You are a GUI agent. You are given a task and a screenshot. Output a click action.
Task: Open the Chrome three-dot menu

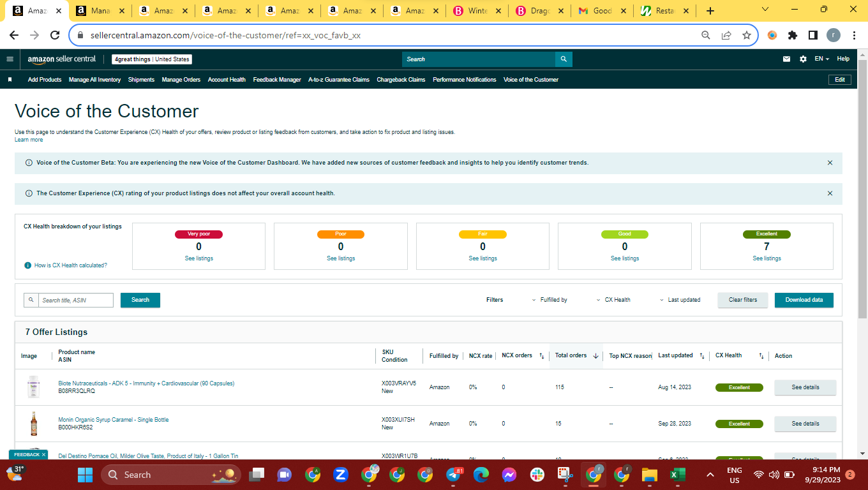pos(854,36)
